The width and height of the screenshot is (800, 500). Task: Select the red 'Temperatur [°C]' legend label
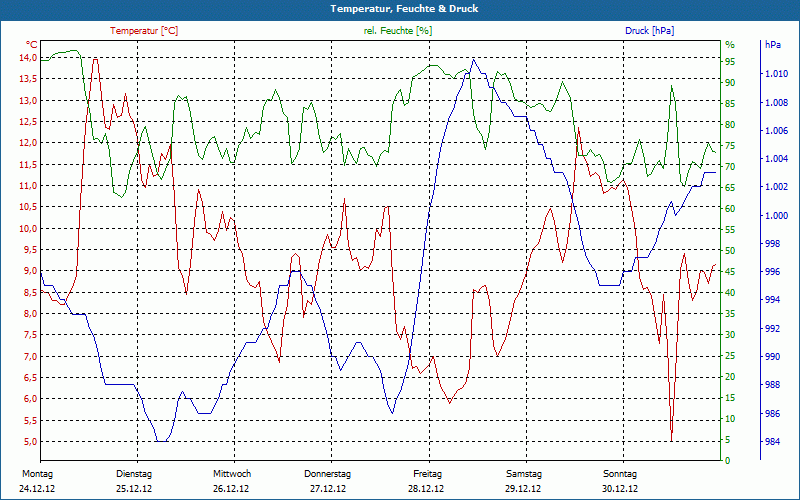[144, 31]
